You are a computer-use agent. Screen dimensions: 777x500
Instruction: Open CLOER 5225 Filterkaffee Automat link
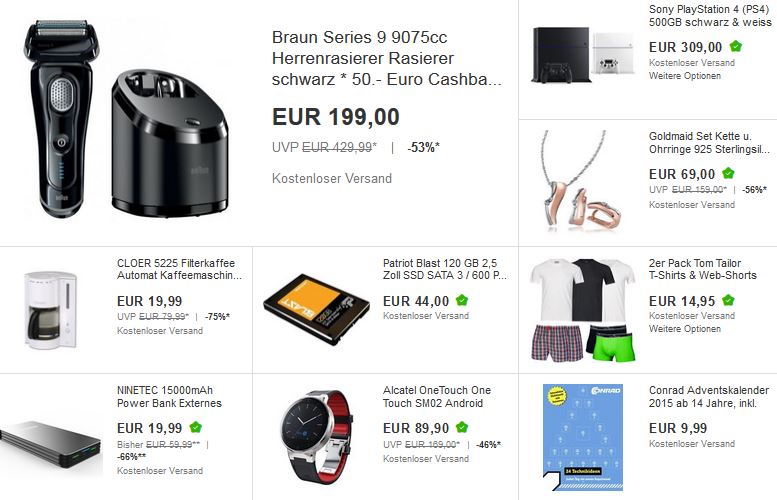pyautogui.click(x=179, y=269)
